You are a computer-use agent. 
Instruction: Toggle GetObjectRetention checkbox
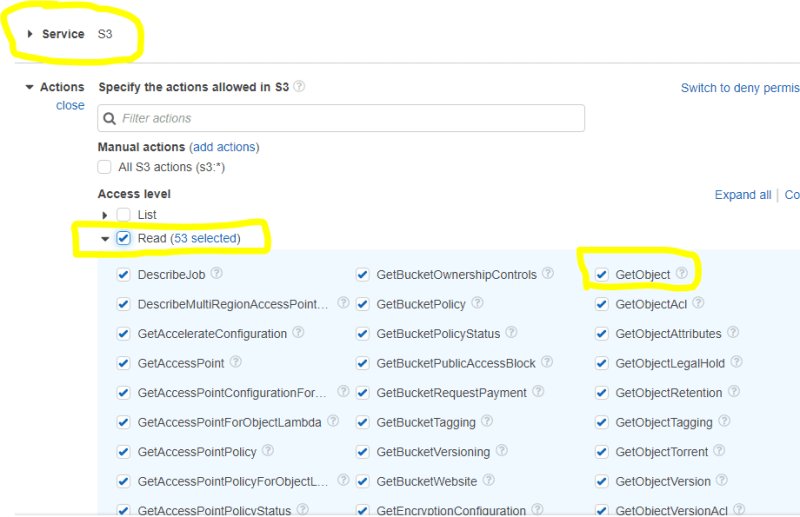pos(602,393)
